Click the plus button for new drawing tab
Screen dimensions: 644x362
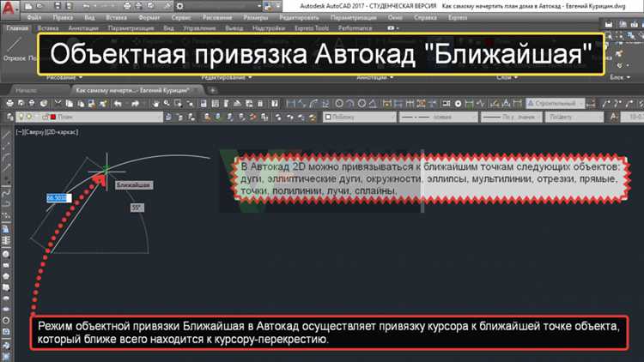[212, 90]
